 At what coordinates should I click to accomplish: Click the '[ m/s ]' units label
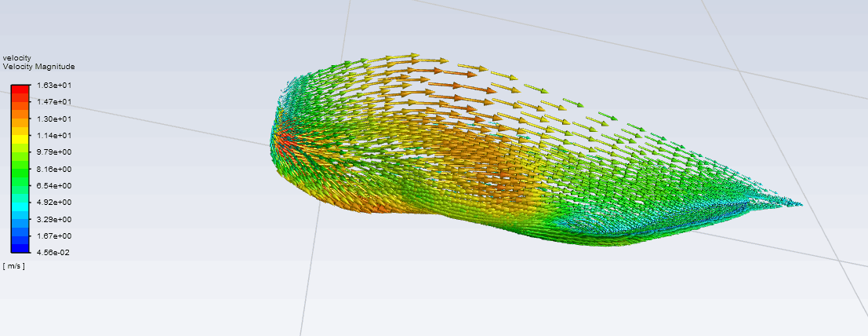(x=14, y=266)
